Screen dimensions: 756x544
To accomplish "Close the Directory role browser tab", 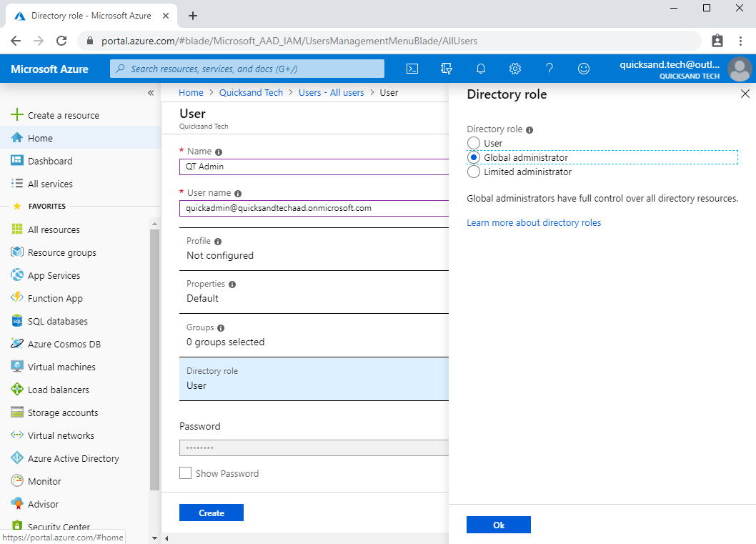I will [x=165, y=16].
